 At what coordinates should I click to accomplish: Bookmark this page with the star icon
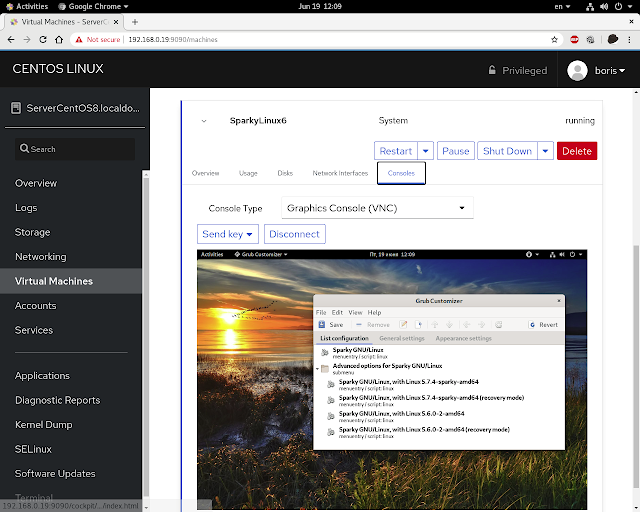coord(554,40)
